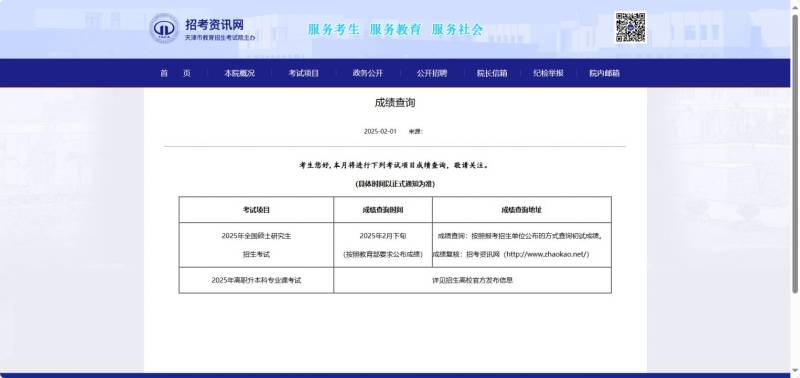Screen dimensions: 800x378
Task: Click the (具体时间以正式通知为准) note
Action: pos(395,184)
